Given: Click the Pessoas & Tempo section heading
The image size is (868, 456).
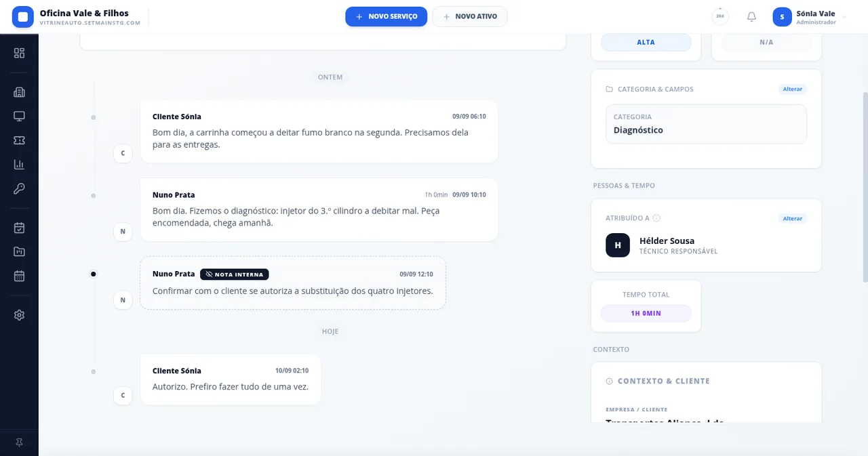Looking at the screenshot, I should pyautogui.click(x=624, y=186).
